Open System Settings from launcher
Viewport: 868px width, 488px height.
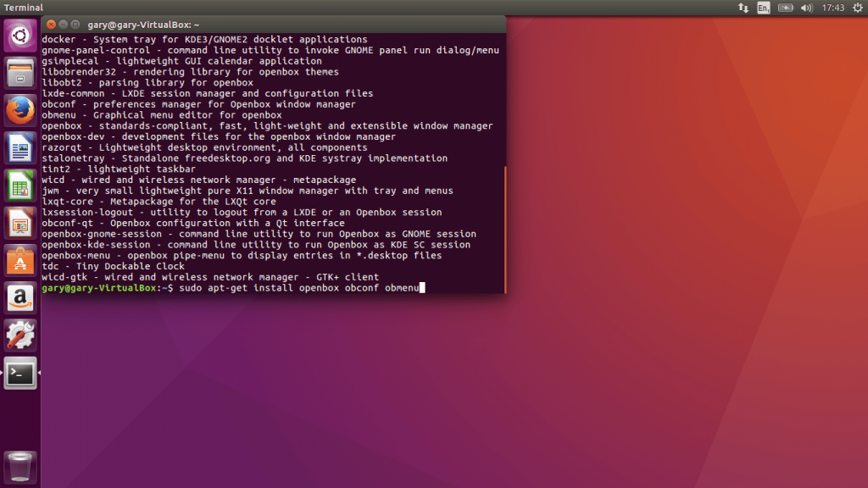tap(20, 335)
